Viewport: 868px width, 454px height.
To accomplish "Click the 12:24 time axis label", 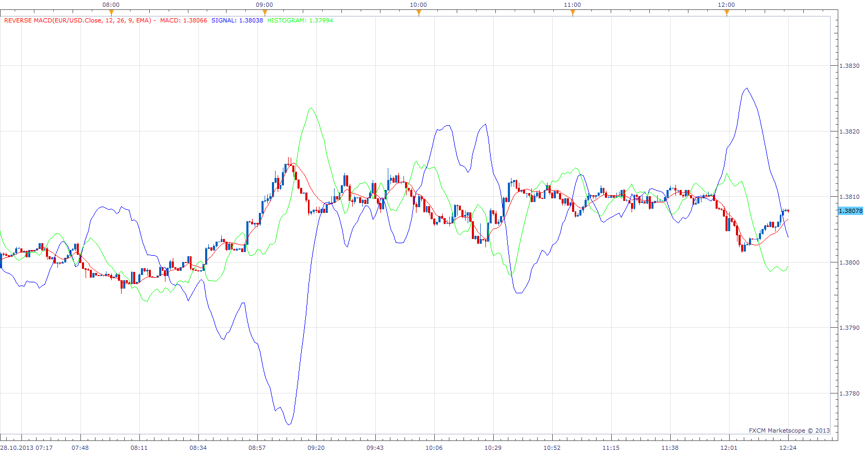I will coord(788,448).
